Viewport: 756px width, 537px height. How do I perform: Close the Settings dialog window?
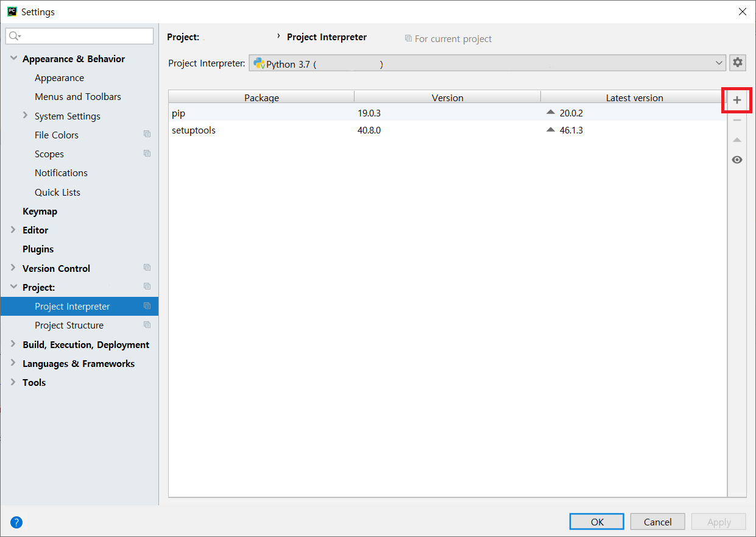click(742, 12)
